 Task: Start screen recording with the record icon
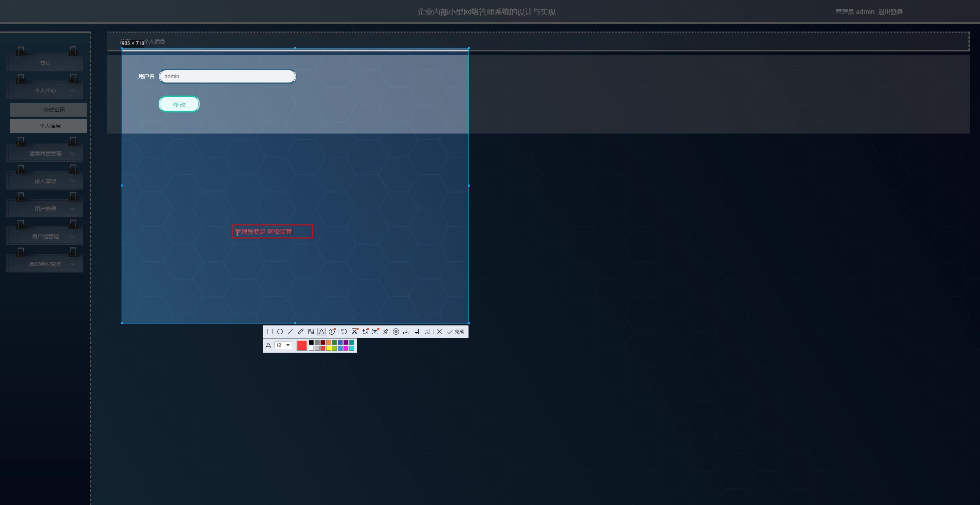point(396,332)
